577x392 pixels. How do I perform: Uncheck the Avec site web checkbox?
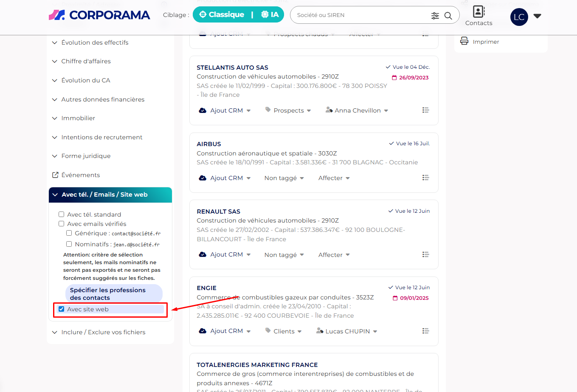pos(62,309)
